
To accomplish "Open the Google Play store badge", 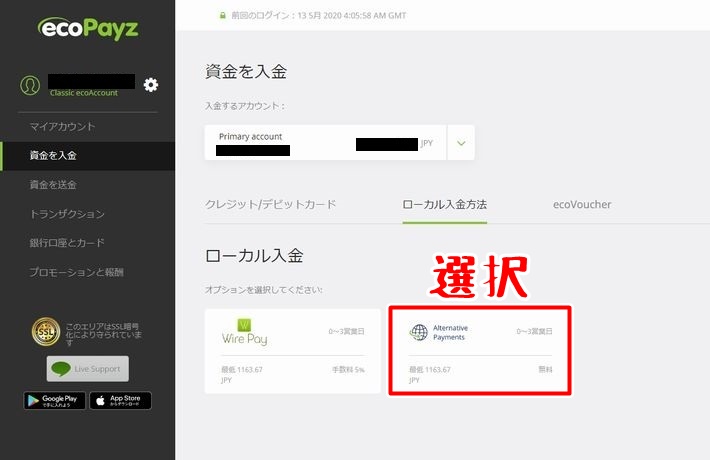I will [x=54, y=400].
